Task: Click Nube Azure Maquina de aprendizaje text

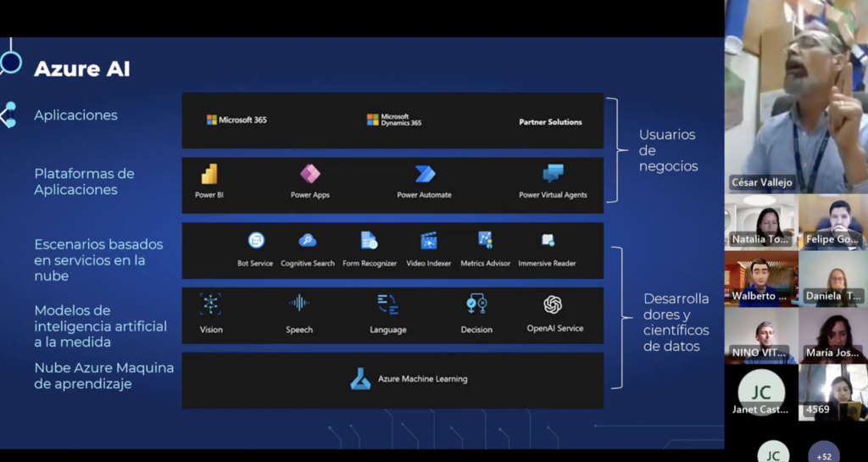Action: tap(104, 376)
